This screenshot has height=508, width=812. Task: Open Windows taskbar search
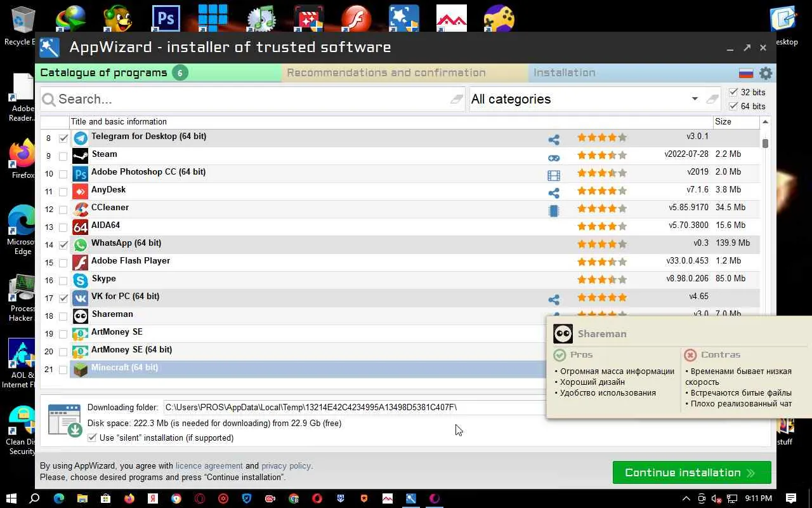tap(35, 498)
